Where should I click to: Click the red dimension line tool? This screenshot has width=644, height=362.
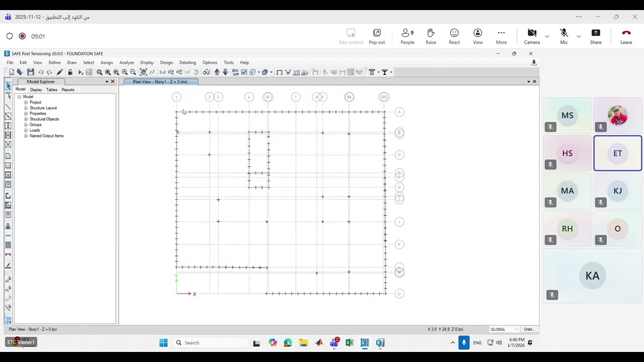click(x=8, y=255)
